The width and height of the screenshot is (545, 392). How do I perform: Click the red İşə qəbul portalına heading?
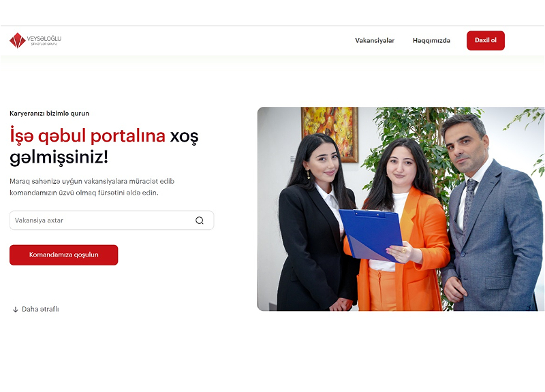[x=88, y=135]
